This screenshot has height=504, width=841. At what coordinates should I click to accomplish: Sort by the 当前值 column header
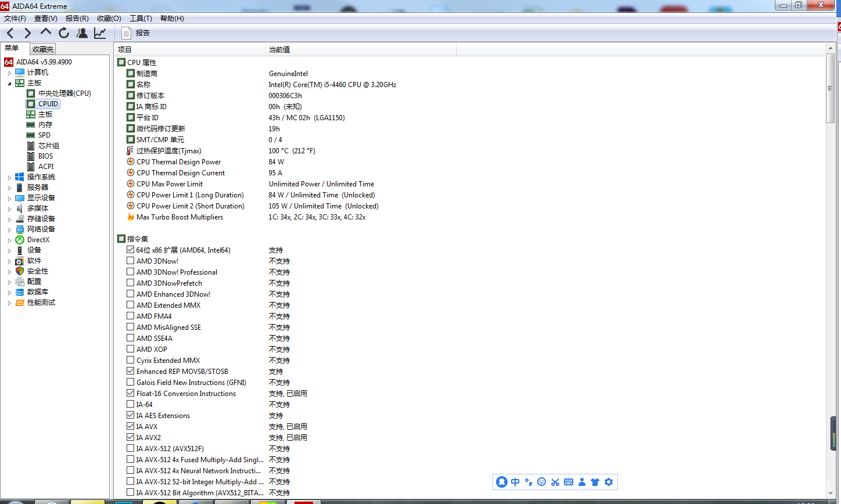pos(361,50)
